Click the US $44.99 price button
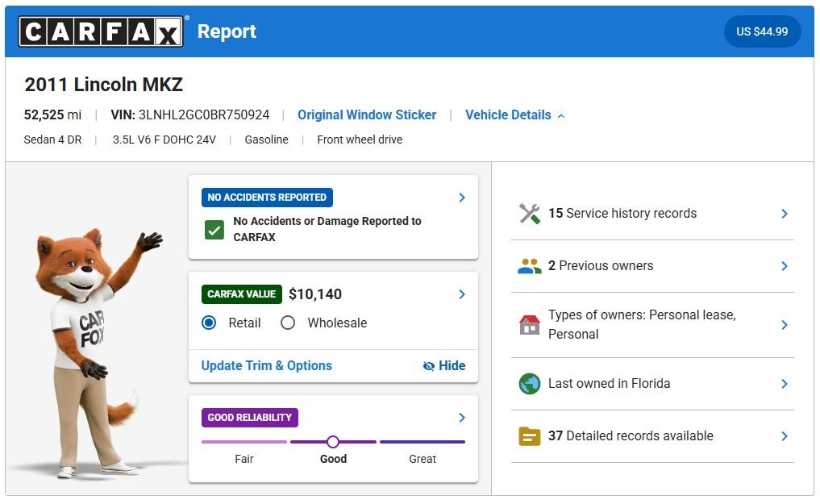 pyautogui.click(x=762, y=31)
